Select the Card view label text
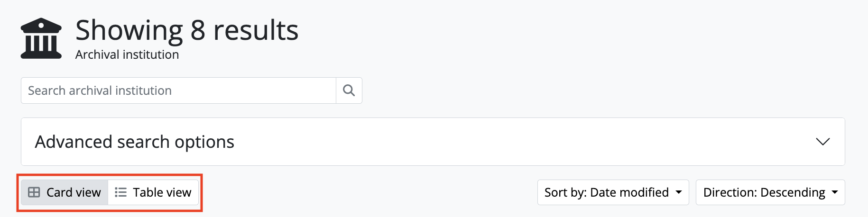The height and width of the screenshot is (217, 868). click(x=74, y=192)
